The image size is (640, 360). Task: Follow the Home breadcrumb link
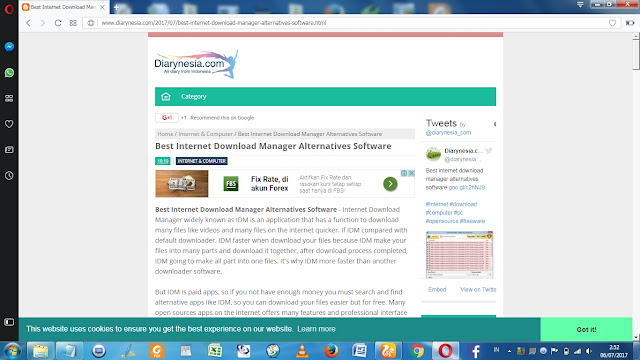(x=165, y=134)
